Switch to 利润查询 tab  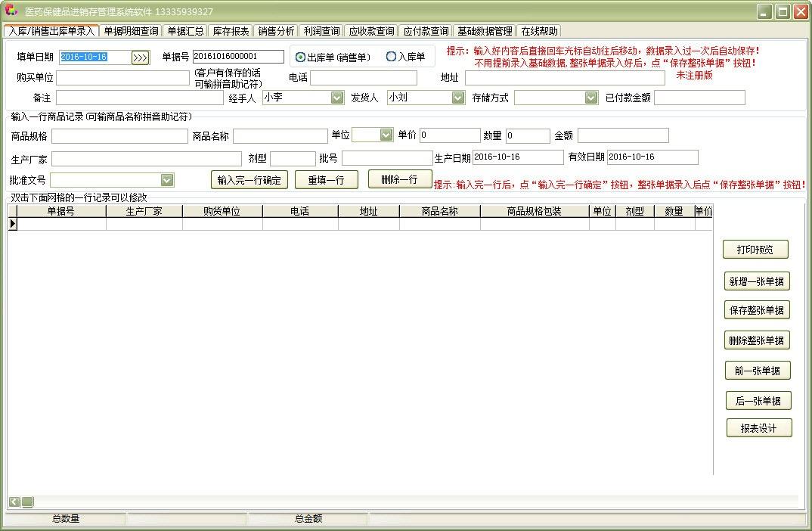click(x=321, y=31)
